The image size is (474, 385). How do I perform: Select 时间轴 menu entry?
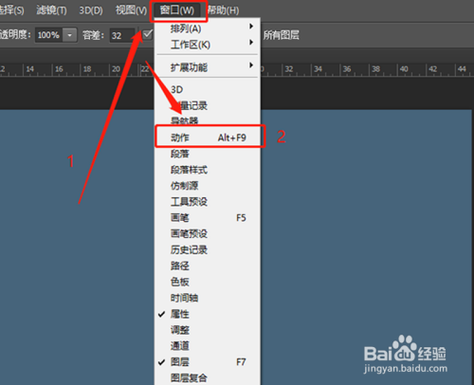207,298
